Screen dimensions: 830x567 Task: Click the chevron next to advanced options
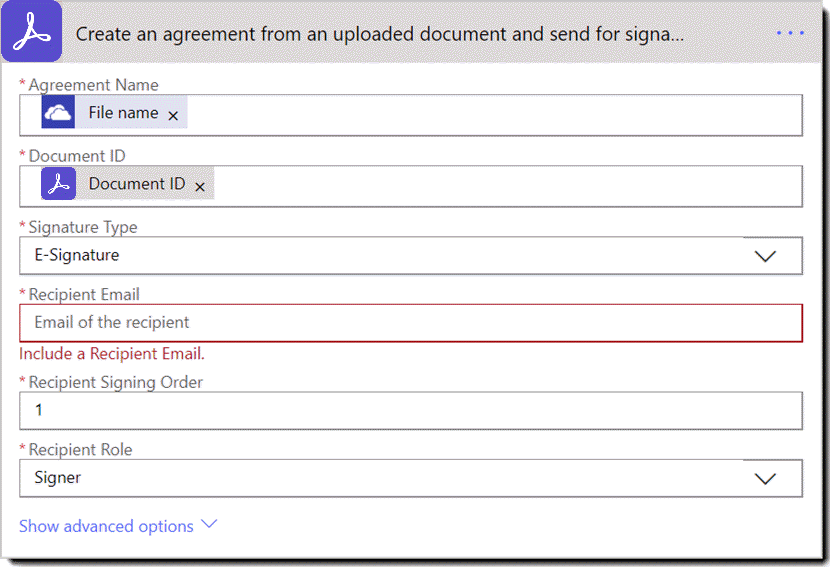pos(209,524)
